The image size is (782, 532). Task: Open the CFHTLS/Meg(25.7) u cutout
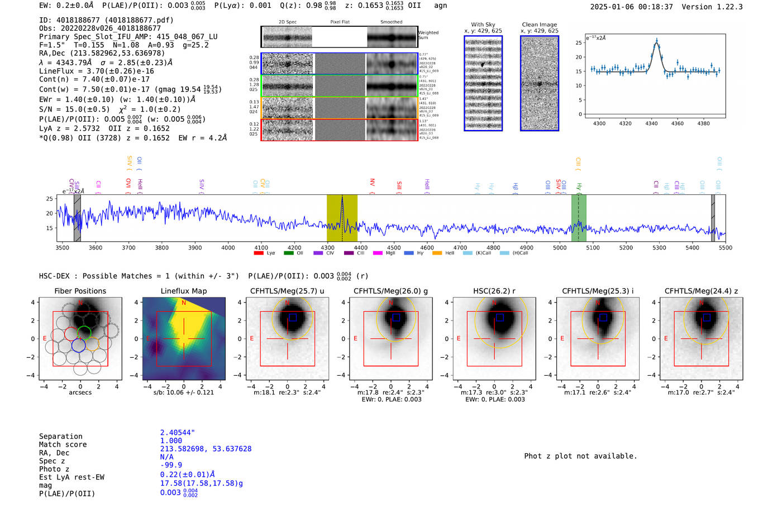pos(288,339)
